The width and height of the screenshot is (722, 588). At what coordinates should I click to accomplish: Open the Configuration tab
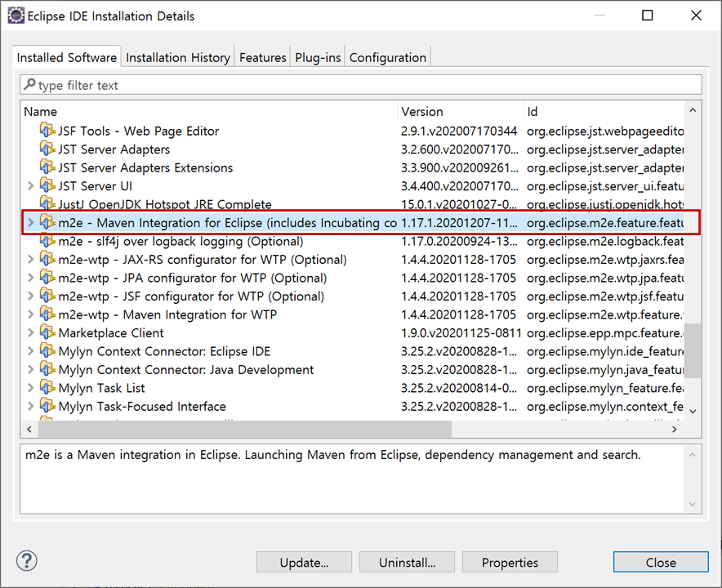[x=388, y=57]
